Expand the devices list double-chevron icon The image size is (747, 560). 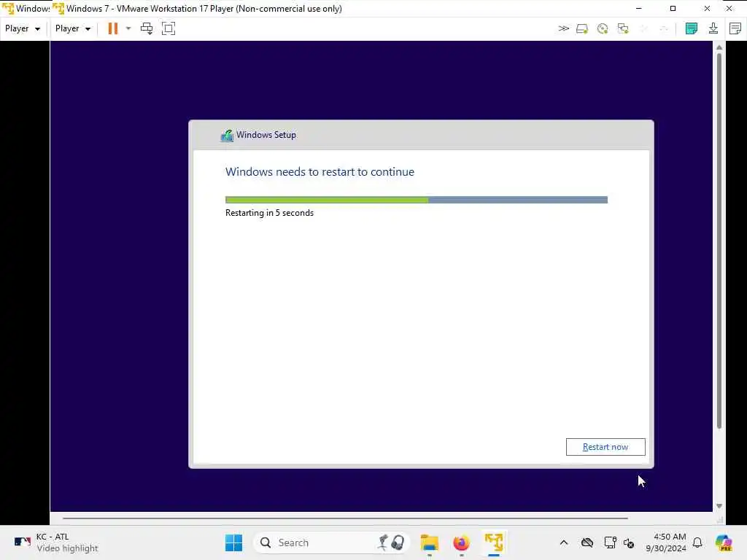tap(564, 28)
